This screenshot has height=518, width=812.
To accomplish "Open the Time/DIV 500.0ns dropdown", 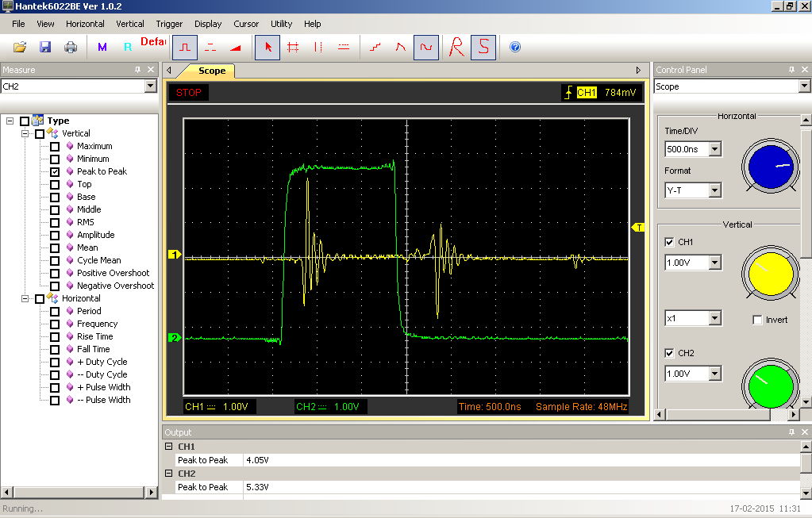I will [x=714, y=149].
